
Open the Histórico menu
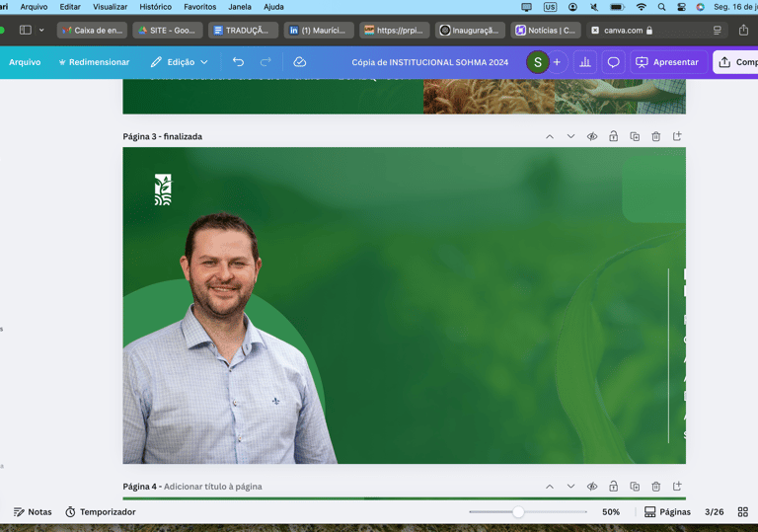[x=155, y=7]
